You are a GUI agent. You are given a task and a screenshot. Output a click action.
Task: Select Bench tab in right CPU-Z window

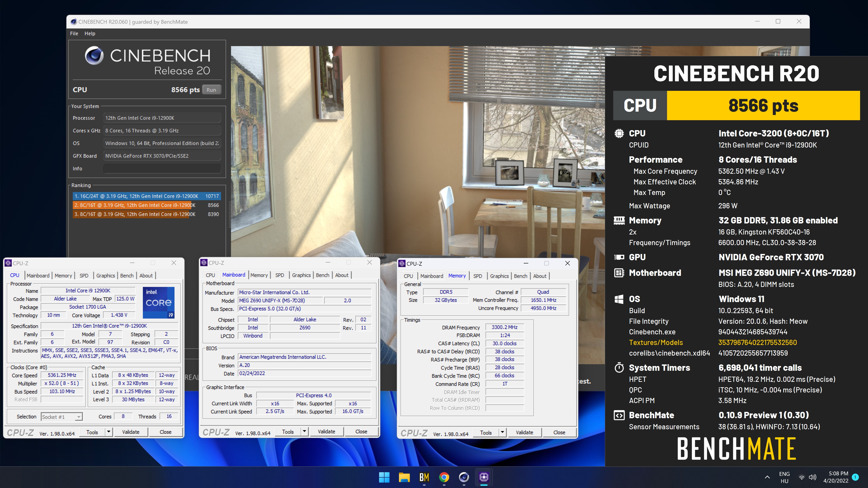pos(521,276)
